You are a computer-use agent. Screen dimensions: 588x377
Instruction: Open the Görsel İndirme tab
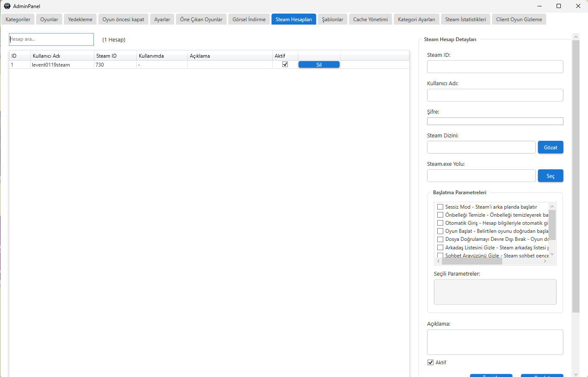click(x=249, y=20)
